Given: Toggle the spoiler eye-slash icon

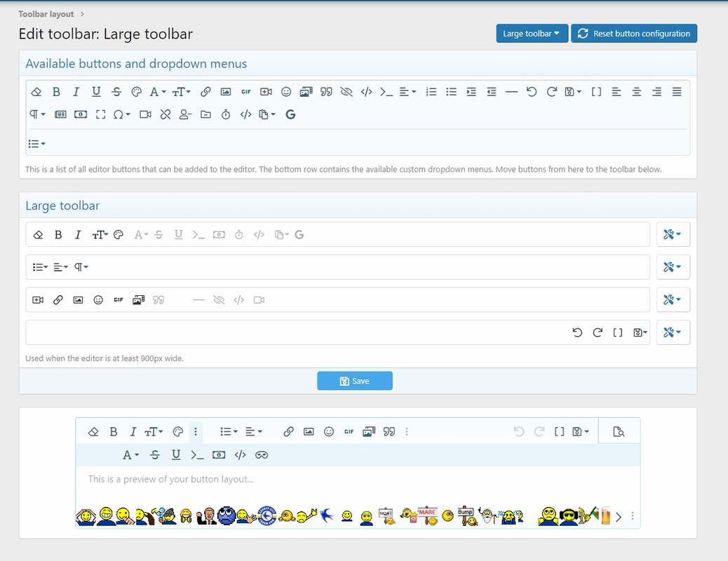Looking at the screenshot, I should tap(346, 91).
